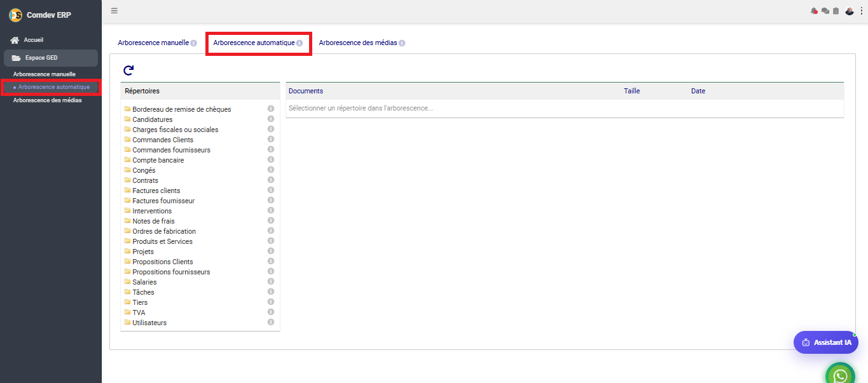Select the Interventions folder

[x=152, y=211]
